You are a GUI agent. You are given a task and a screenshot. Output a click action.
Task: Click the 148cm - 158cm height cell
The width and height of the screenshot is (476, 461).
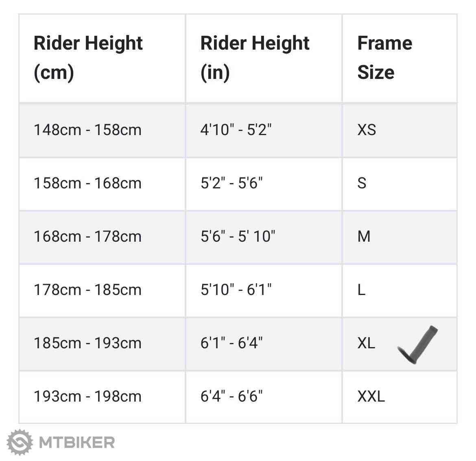click(87, 130)
